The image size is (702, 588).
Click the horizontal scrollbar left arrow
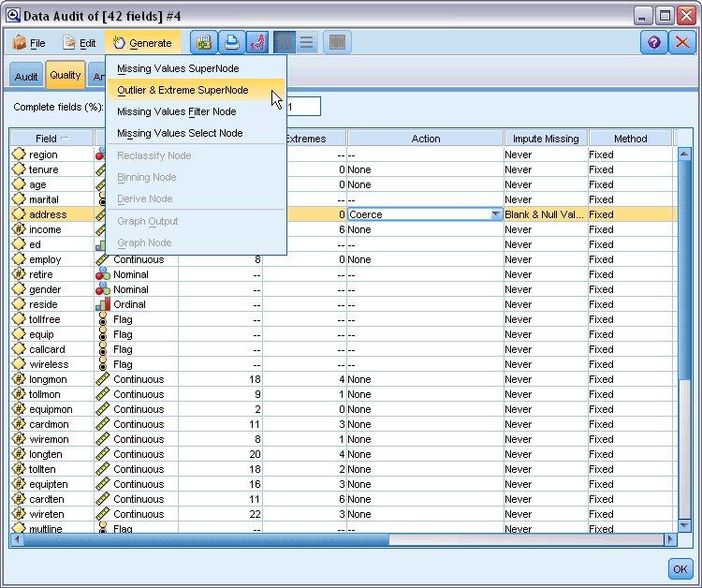click(17, 539)
